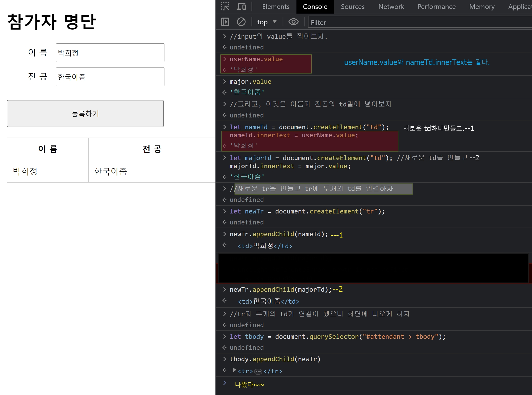Click the <td>한국아줌</td> console output

tap(268, 301)
